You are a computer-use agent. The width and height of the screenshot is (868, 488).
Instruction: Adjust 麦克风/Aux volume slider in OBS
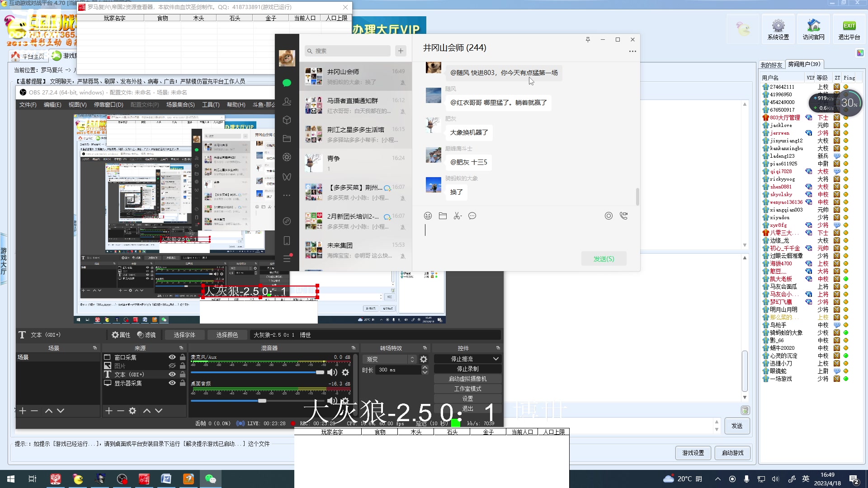[x=320, y=372]
